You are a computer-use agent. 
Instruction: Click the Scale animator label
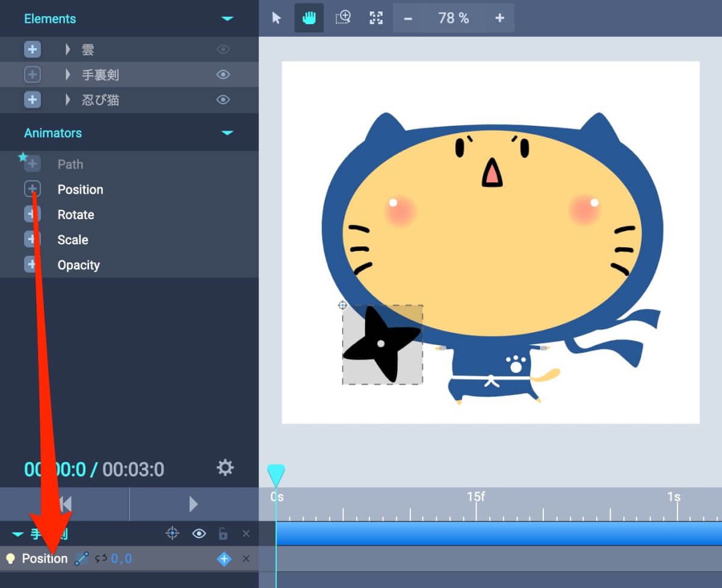(x=73, y=240)
